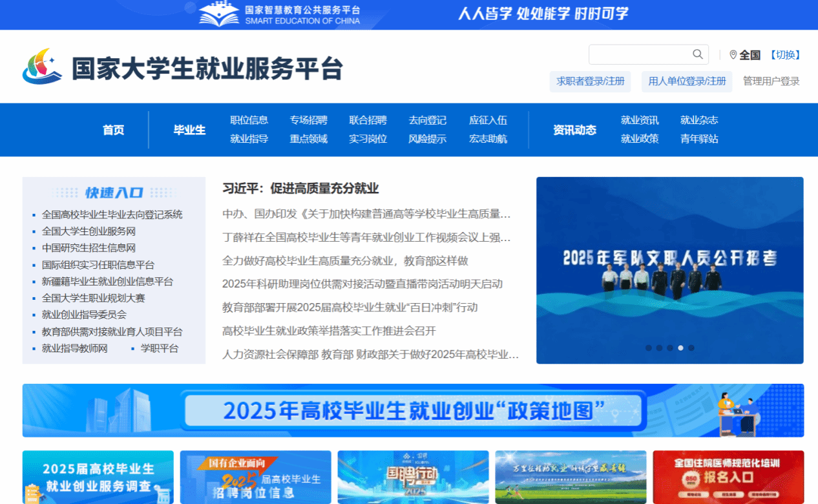Open 2025届高校毕业生就业创业服务调查 card
818x504 pixels.
(98, 478)
